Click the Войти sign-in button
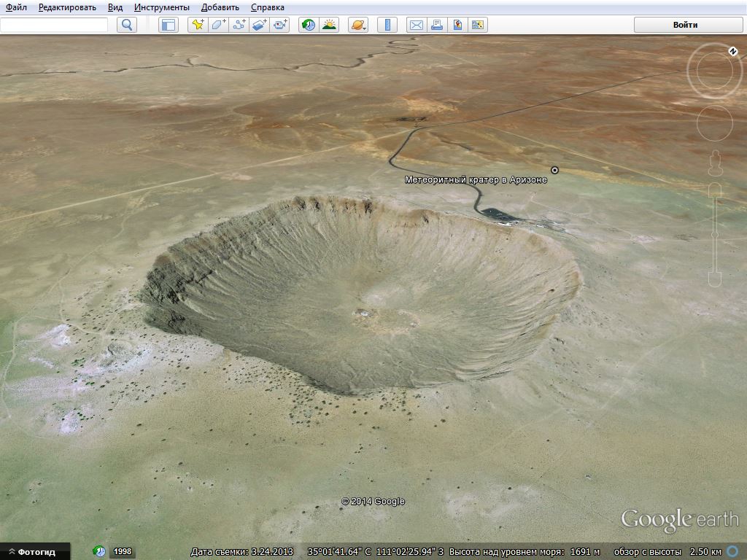Screen dimensions: 747x560 point(688,25)
